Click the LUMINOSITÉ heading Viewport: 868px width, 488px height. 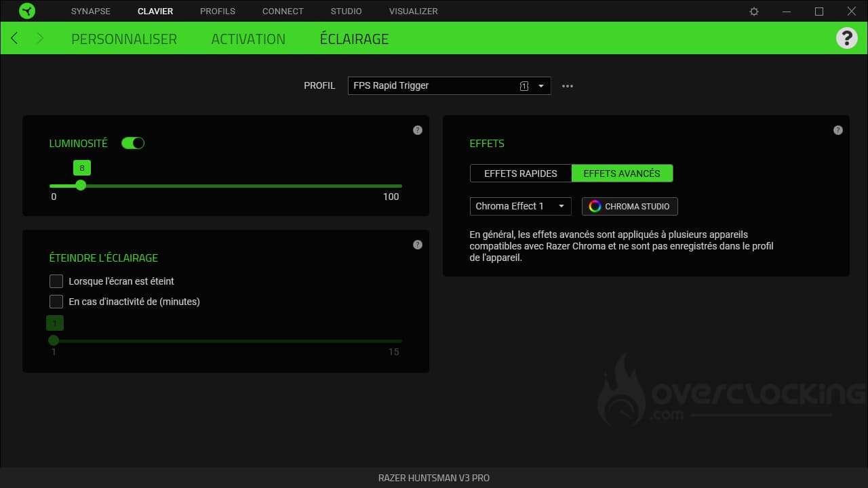pyautogui.click(x=78, y=144)
